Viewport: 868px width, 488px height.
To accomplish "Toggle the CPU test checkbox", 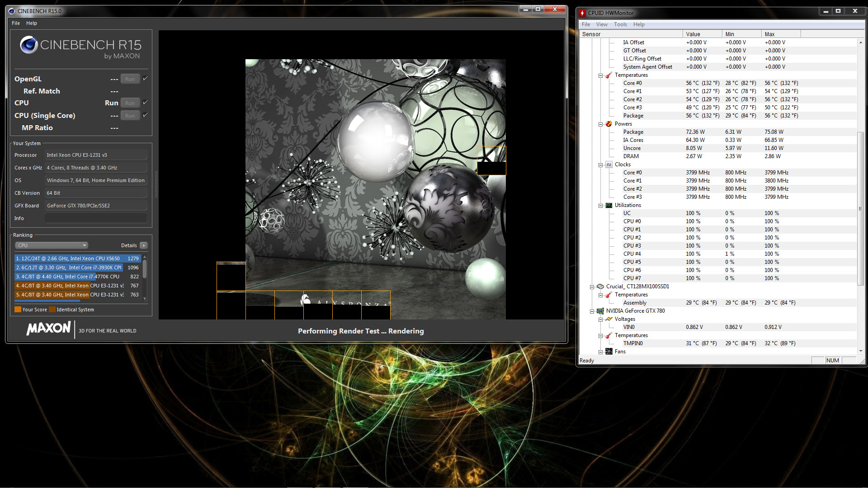I will click(145, 103).
